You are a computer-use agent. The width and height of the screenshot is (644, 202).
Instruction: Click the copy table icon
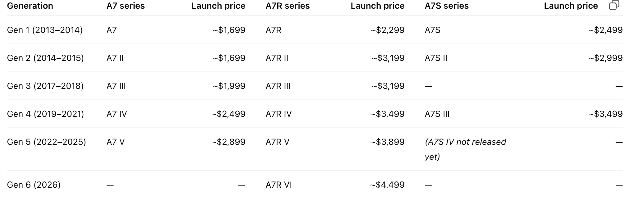coord(614,5)
